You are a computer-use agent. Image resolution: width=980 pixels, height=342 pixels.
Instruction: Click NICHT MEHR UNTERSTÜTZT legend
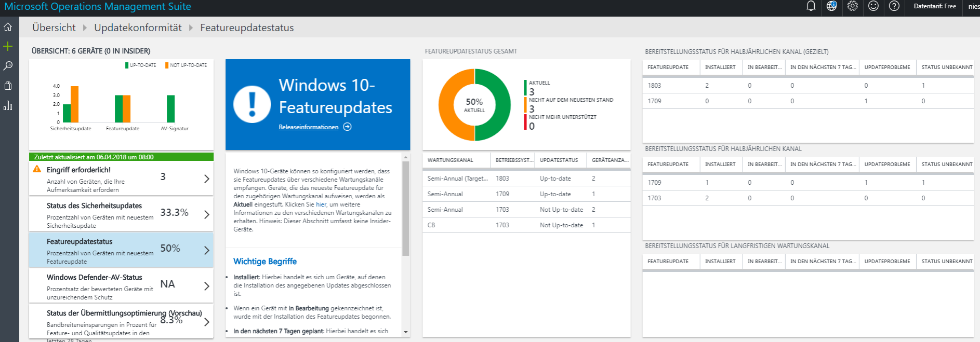pos(563,117)
